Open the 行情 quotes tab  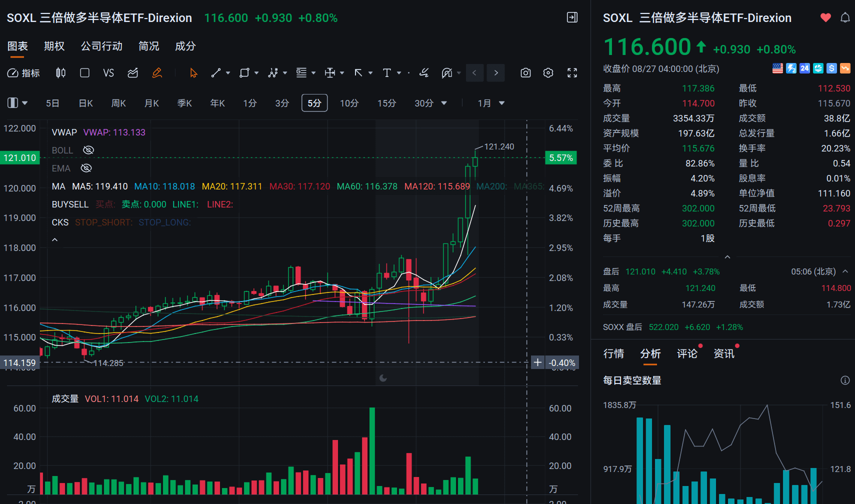[613, 353]
